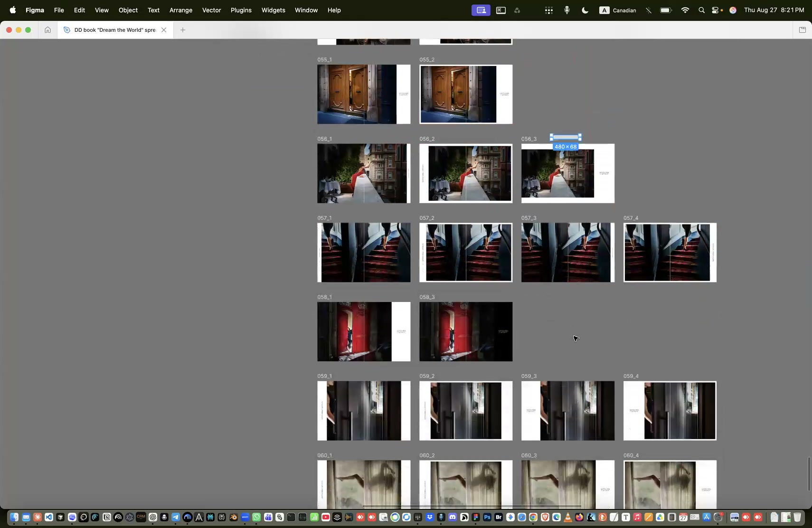Go to Figma home via house icon
812x528 pixels.
pyautogui.click(x=47, y=30)
